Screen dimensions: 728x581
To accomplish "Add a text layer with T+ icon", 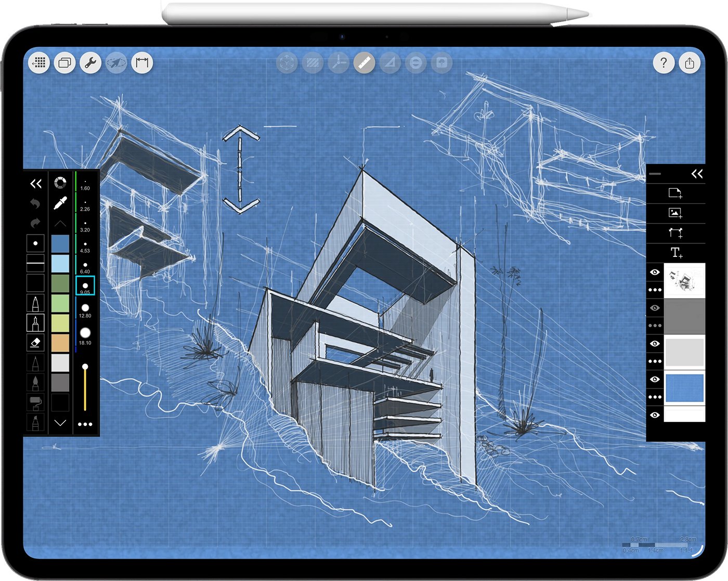I will coord(676,253).
